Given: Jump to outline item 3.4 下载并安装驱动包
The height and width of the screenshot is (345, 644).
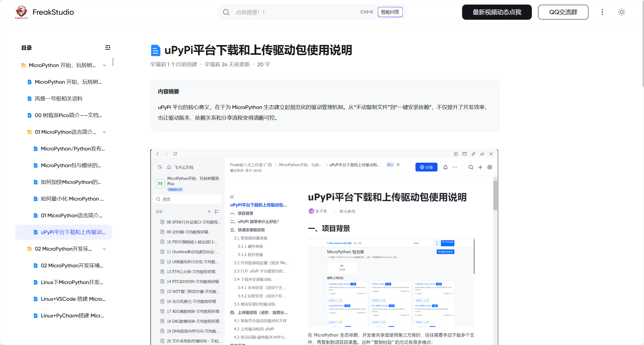Looking at the screenshot, I should (252, 279).
